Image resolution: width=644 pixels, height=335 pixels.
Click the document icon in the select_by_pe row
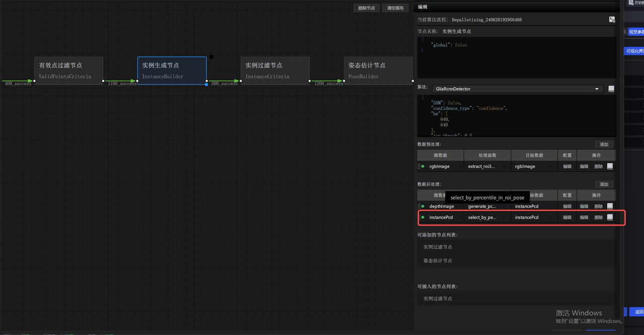(610, 217)
